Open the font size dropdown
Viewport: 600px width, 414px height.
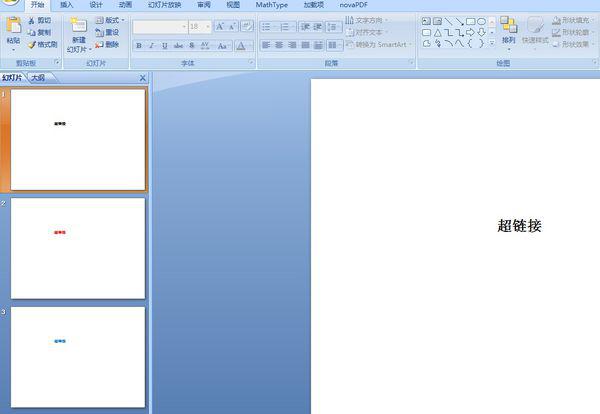click(207, 27)
